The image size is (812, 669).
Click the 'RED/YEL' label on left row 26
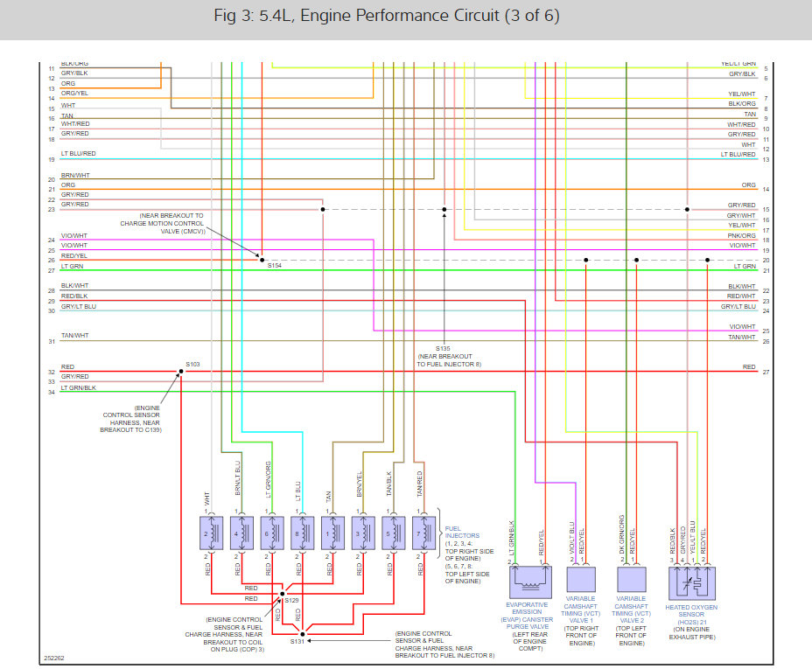point(74,256)
